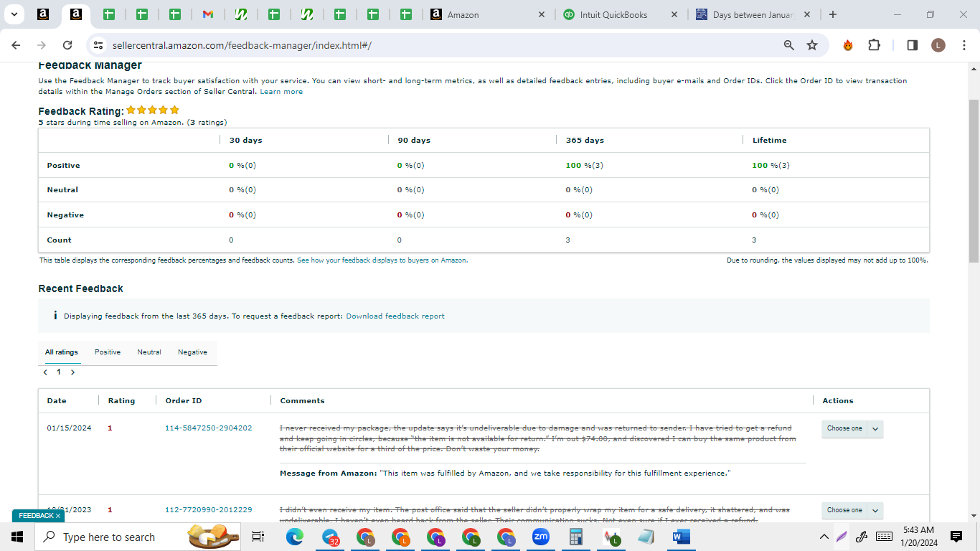Open Telegram with 32 badge on taskbar

coord(330,537)
